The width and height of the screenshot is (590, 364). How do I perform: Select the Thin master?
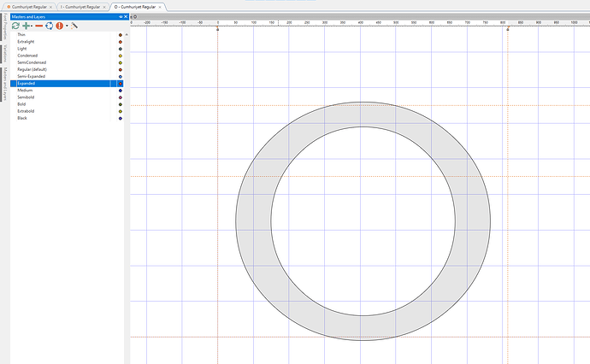pyautogui.click(x=22, y=34)
